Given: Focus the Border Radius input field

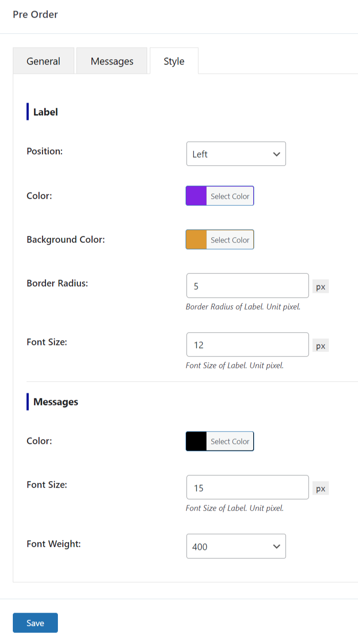Looking at the screenshot, I should tap(248, 286).
